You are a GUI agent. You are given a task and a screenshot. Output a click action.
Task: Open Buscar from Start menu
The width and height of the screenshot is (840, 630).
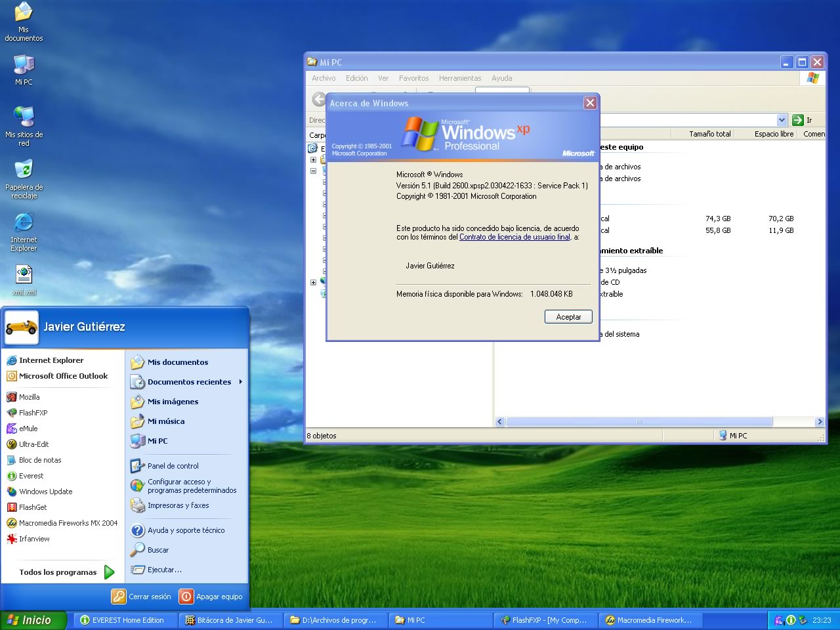(x=150, y=550)
